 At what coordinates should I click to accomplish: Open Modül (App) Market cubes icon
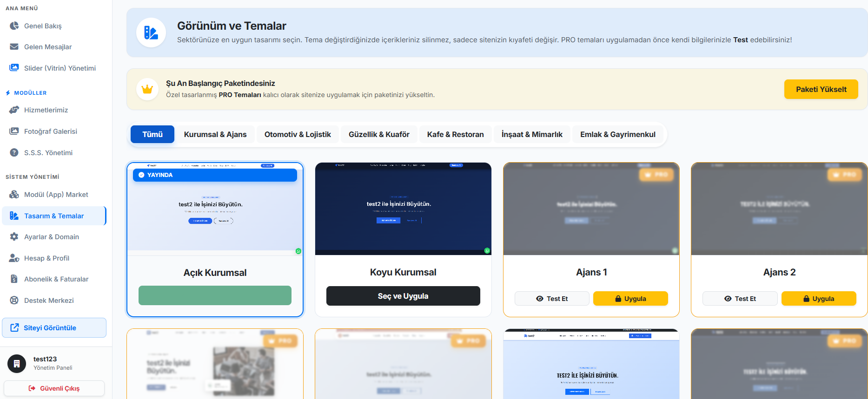[x=14, y=195]
